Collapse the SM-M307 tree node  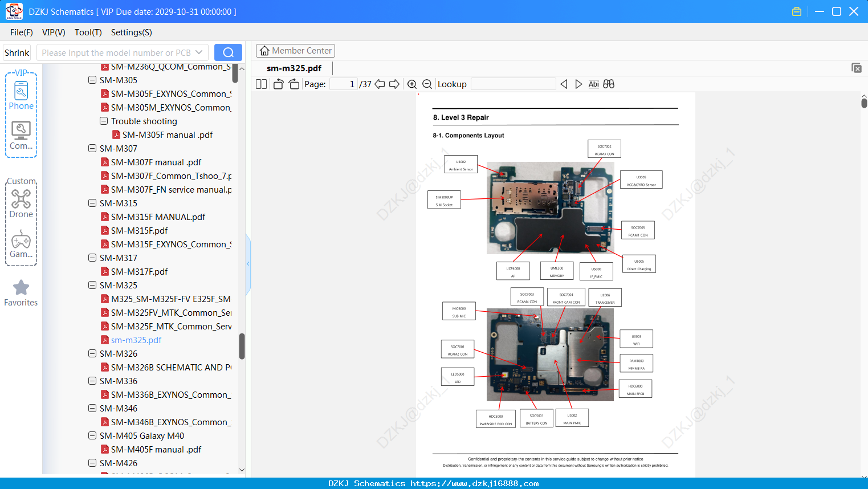tap(92, 148)
